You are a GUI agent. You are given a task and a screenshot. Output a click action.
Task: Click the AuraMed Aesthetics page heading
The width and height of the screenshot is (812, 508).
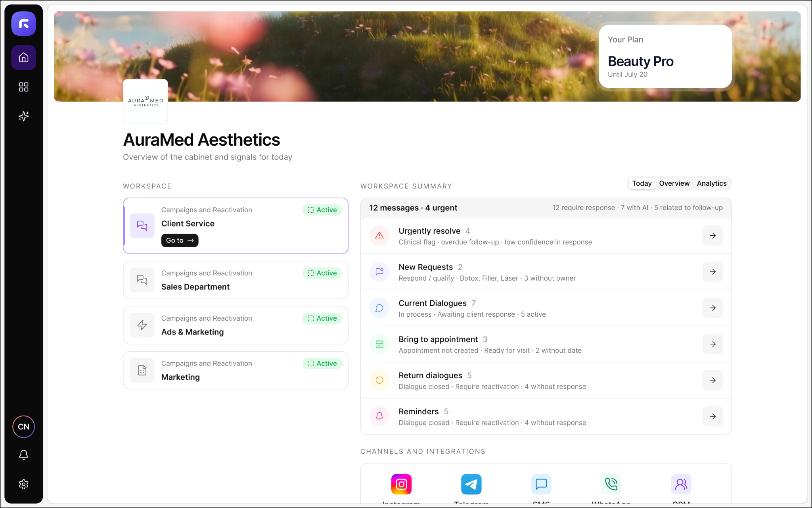tap(201, 140)
